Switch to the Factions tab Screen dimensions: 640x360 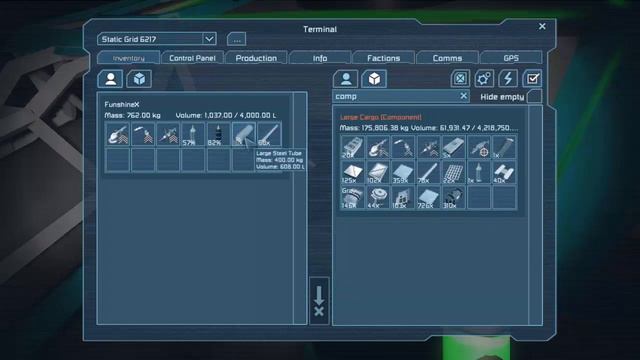pyautogui.click(x=383, y=58)
